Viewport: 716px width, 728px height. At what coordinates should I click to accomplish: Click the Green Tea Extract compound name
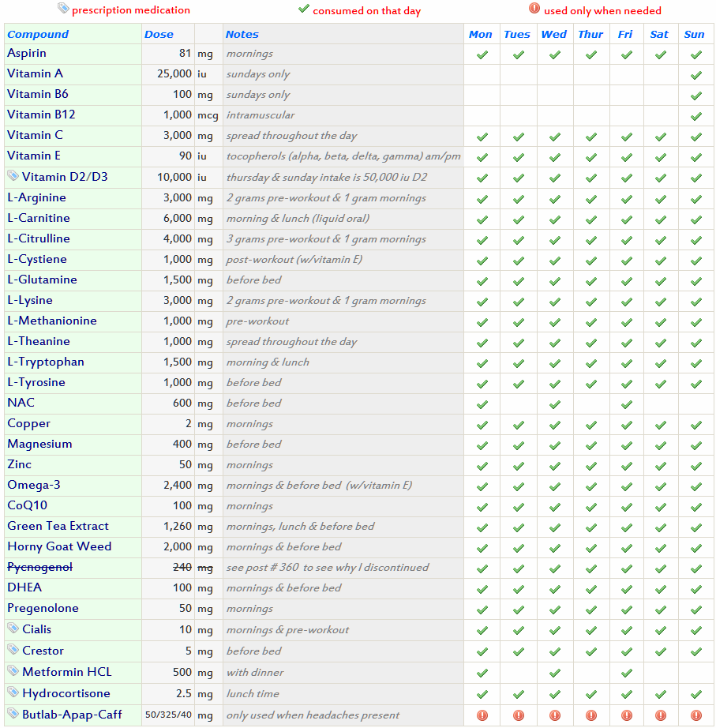[58, 526]
